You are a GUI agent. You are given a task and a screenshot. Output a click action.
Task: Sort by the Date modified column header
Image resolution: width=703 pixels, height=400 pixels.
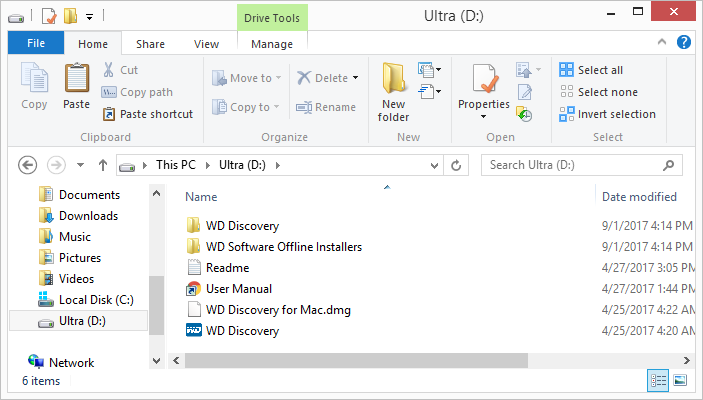(639, 197)
